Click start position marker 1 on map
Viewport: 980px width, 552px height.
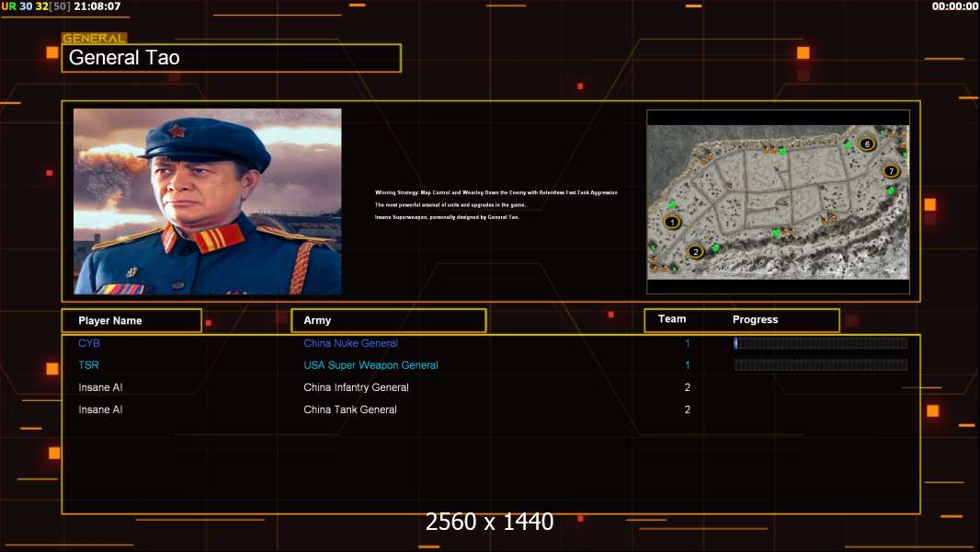point(673,222)
